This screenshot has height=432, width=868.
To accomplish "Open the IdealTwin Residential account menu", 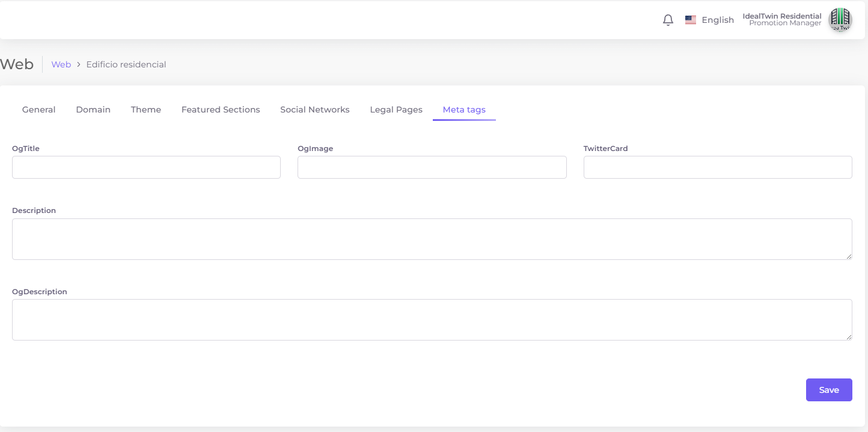I will 781,20.
